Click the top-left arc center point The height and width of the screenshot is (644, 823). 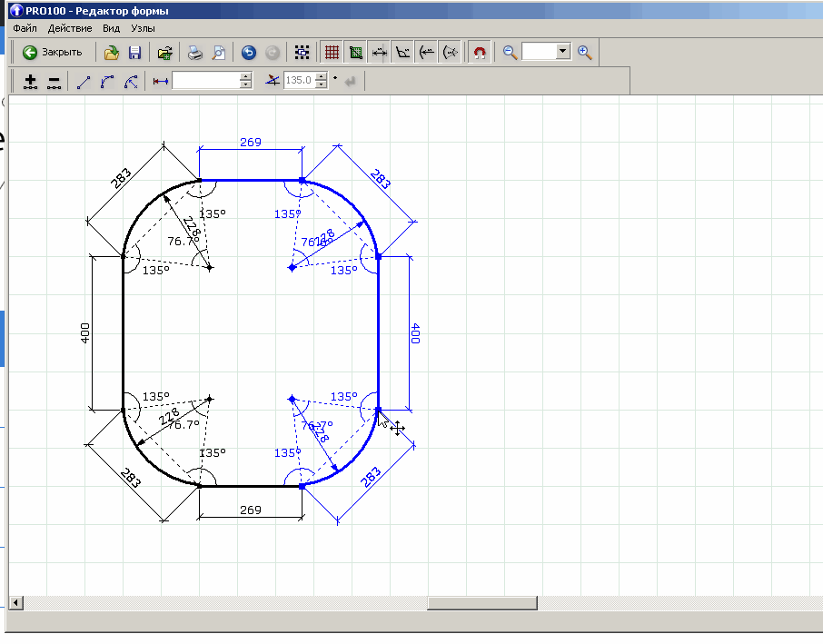tap(210, 268)
